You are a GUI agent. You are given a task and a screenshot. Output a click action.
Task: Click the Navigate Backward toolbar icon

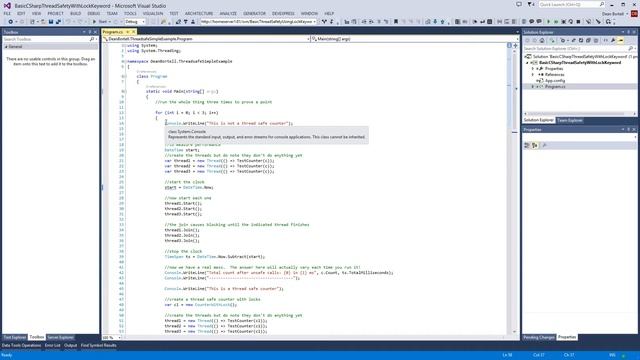tap(10, 22)
